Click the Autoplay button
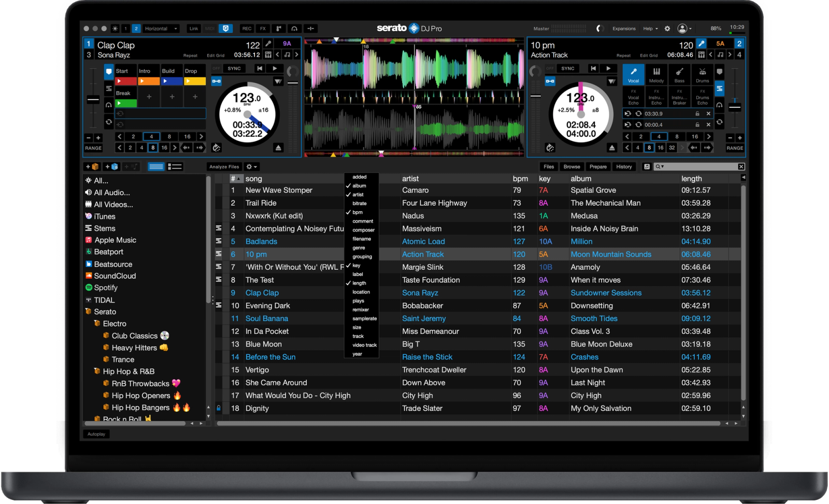 coord(96,434)
